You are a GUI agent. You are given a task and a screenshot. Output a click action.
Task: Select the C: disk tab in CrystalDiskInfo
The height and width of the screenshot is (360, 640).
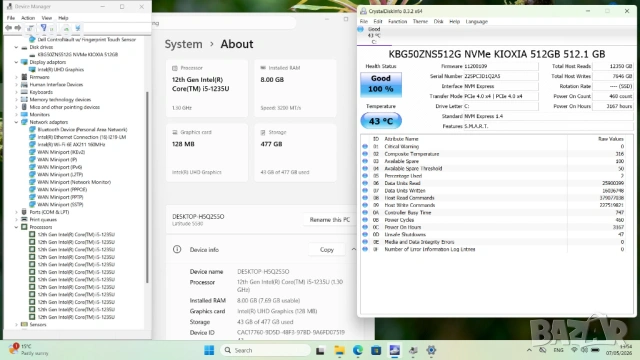pos(373,36)
